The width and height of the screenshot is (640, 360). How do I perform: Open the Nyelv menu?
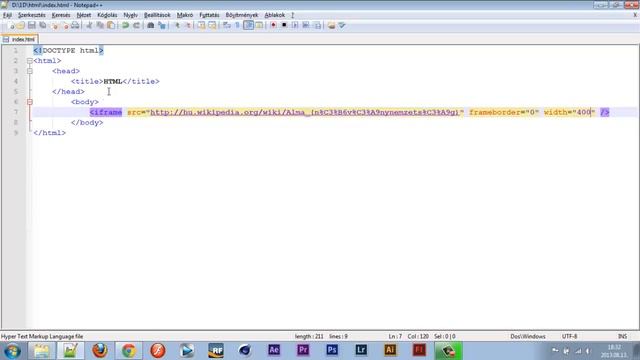tap(130, 15)
